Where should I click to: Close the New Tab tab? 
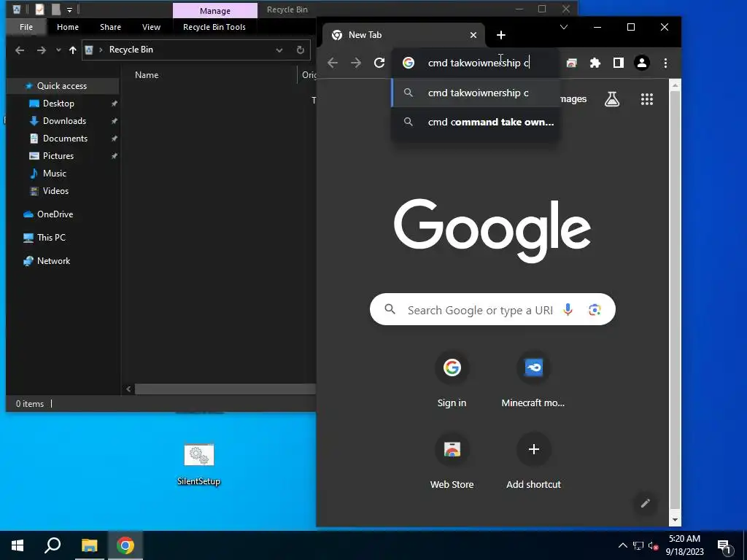click(x=473, y=35)
